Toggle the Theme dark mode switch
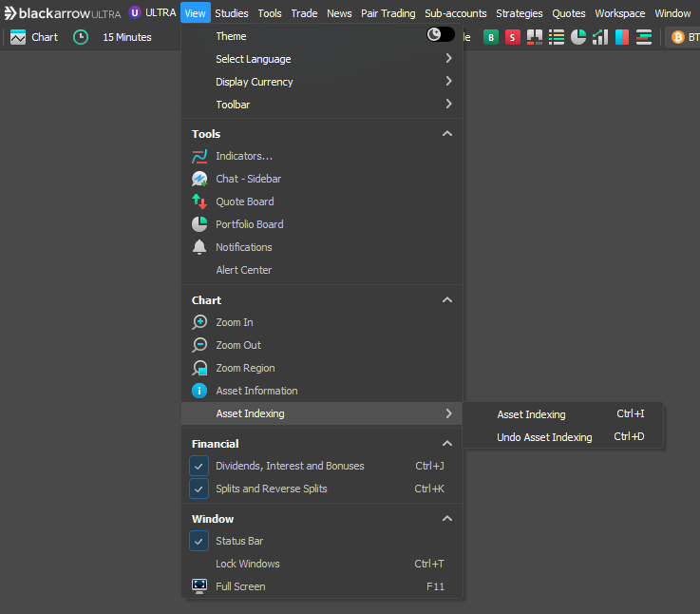The width and height of the screenshot is (700, 614). tap(440, 35)
